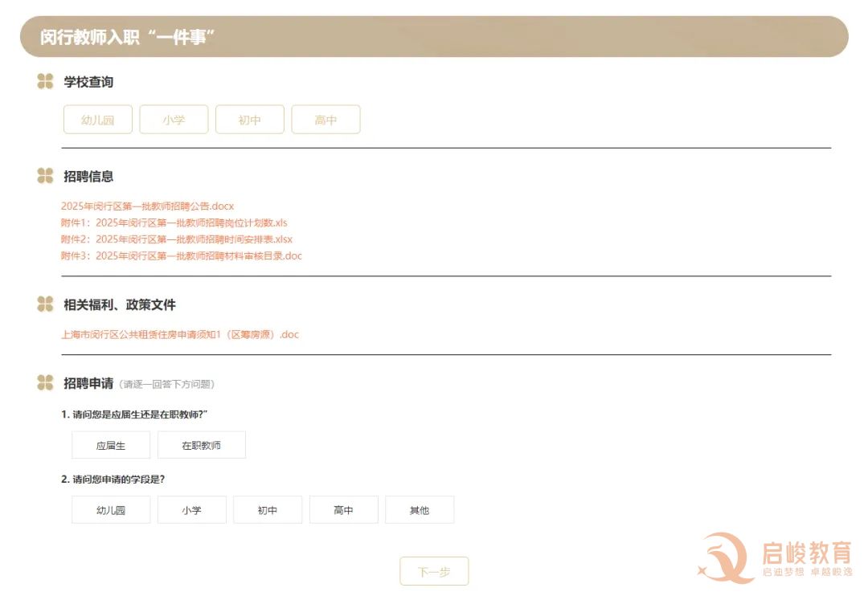
Task: Choose 高中 under 学校查询
Action: tap(325, 120)
